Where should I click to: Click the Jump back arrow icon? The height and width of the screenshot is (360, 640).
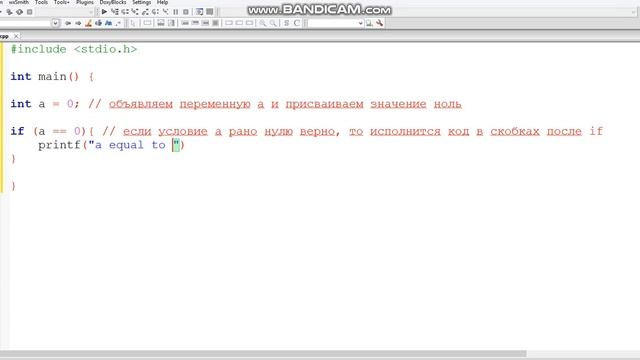pos(68,23)
